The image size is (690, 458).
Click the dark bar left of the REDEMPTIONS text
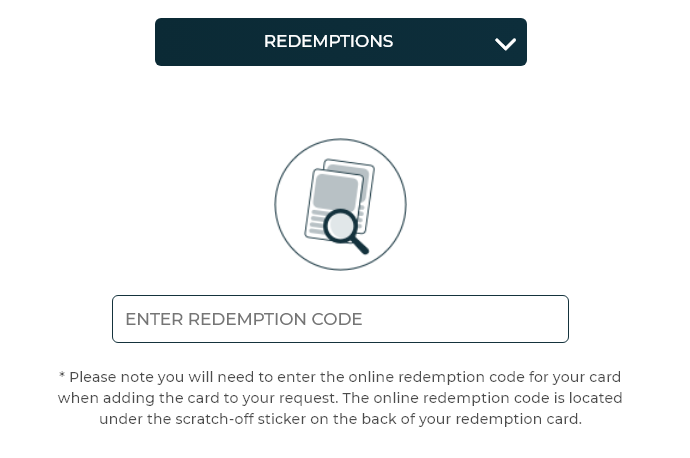[x=209, y=42]
